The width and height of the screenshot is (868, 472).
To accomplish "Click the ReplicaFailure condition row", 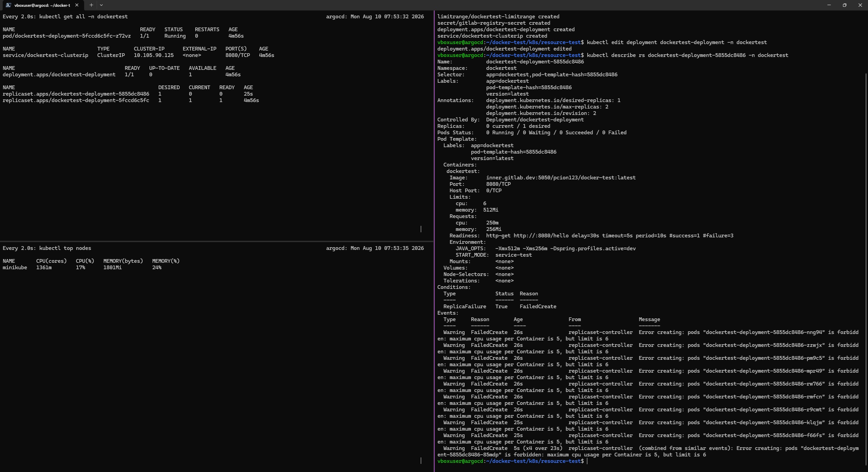I will click(500, 307).
